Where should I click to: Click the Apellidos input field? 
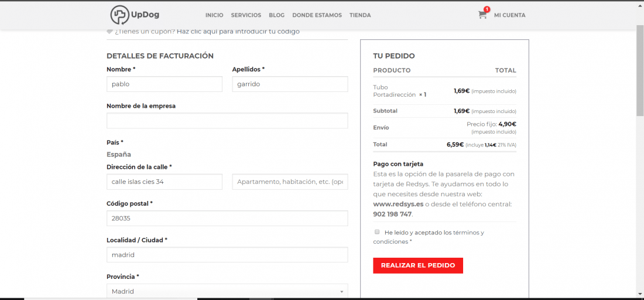[x=290, y=84]
